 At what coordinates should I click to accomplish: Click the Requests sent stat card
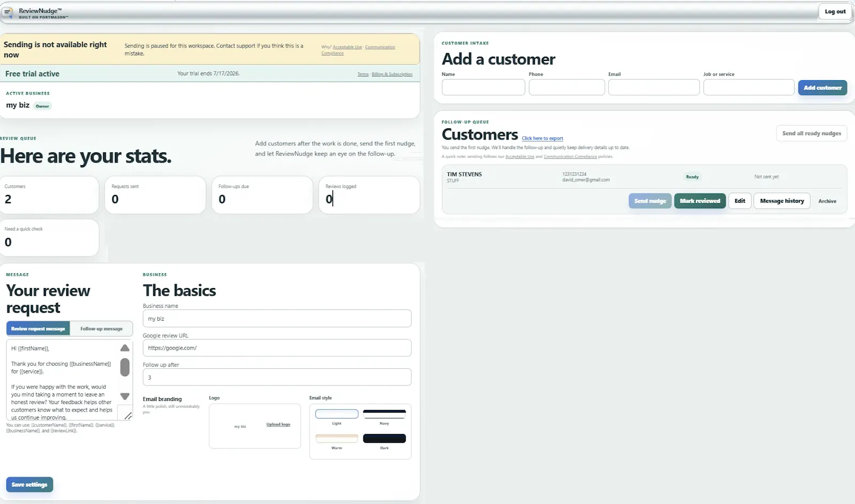155,195
